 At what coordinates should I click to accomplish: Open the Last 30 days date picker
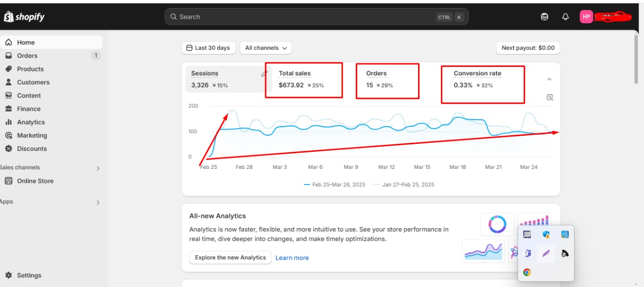click(x=208, y=48)
